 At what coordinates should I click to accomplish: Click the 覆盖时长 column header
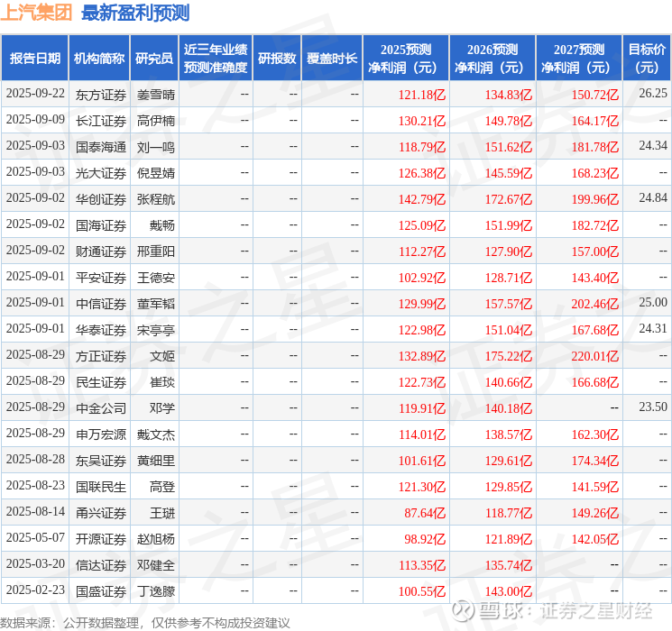332,59
